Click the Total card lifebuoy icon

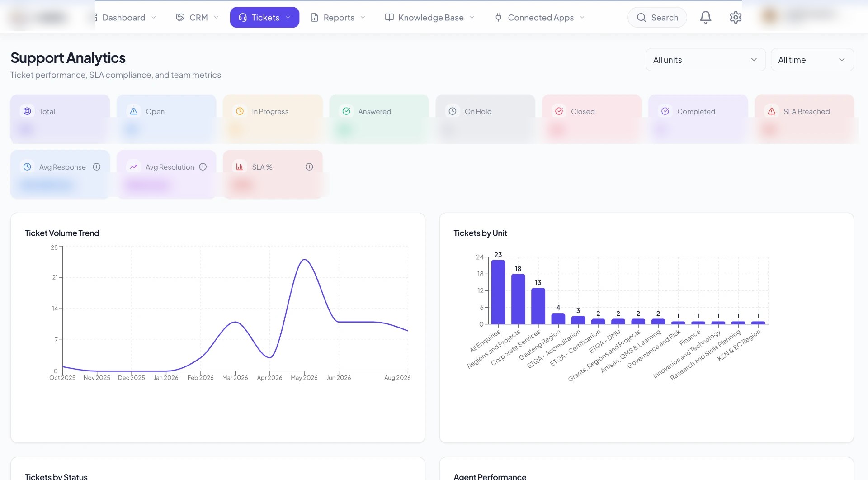(x=27, y=111)
